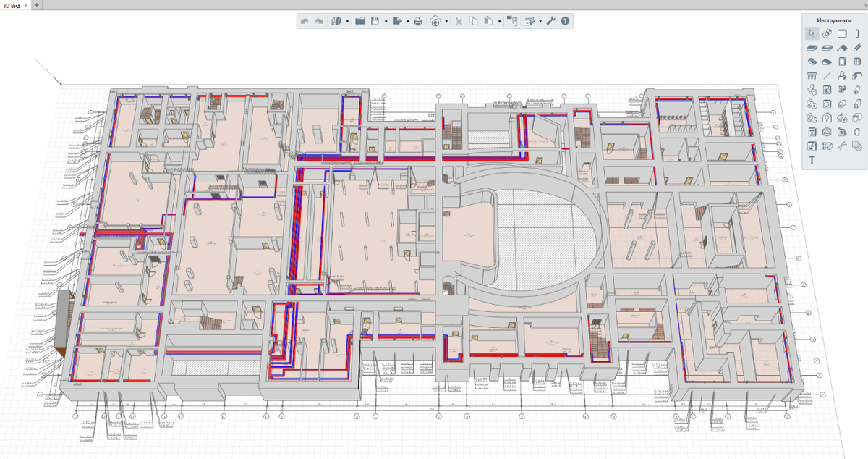Select the plumbing fixture toilet tool
The width and height of the screenshot is (868, 459).
[812, 89]
